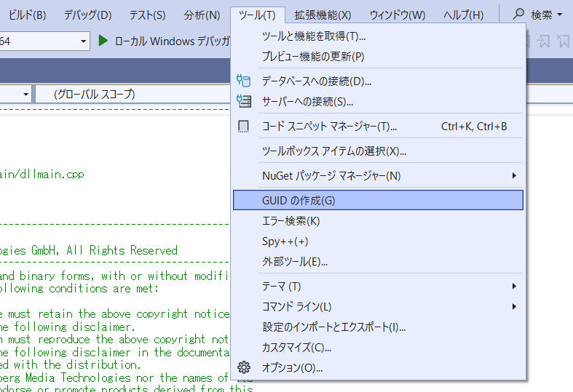This screenshot has width=573, height=392.
Task: Launch Spy++ from the menu
Action: (x=285, y=241)
